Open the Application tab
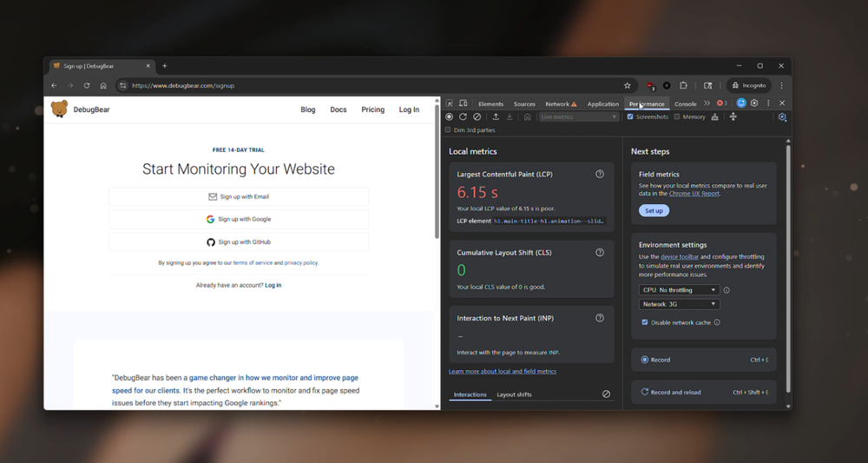The width and height of the screenshot is (868, 463). point(603,104)
